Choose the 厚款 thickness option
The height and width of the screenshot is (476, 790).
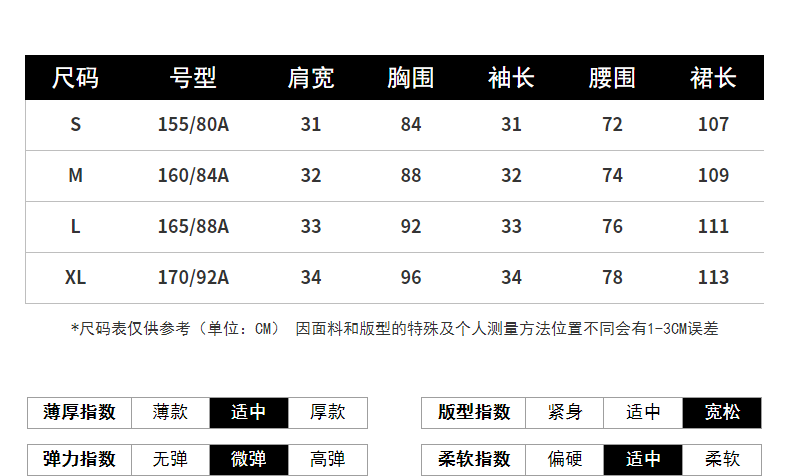pyautogui.click(x=327, y=412)
